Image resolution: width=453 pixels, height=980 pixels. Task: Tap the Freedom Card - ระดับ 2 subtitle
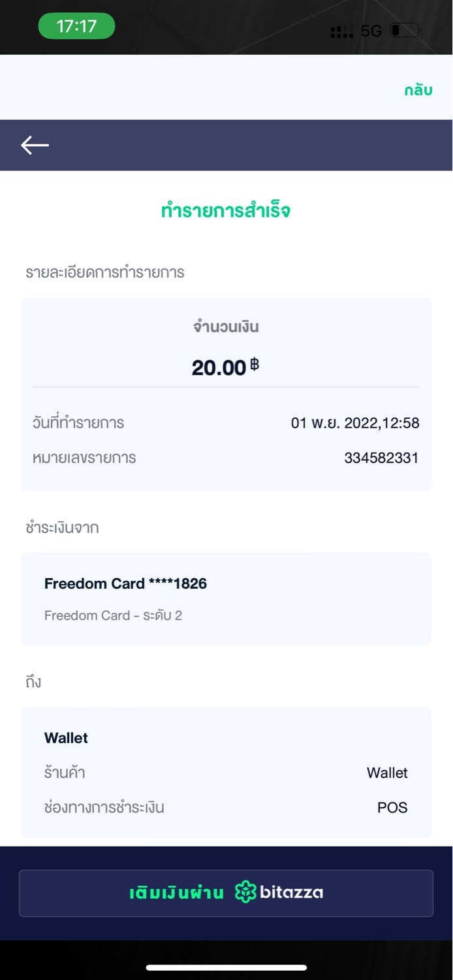click(x=113, y=615)
